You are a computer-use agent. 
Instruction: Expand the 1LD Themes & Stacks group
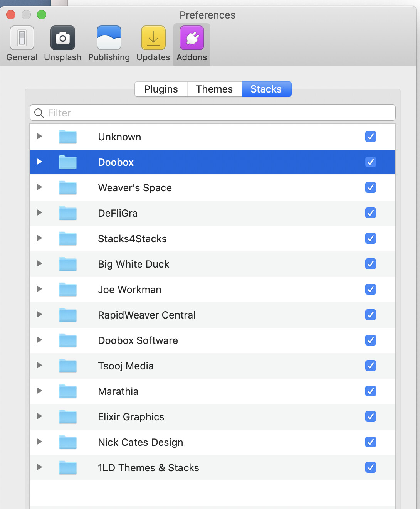39,467
